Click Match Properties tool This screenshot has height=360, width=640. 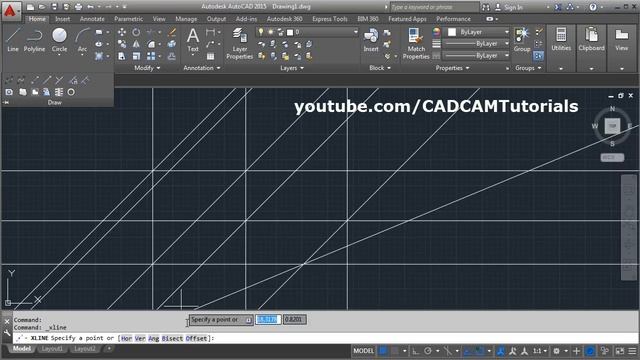point(416,44)
